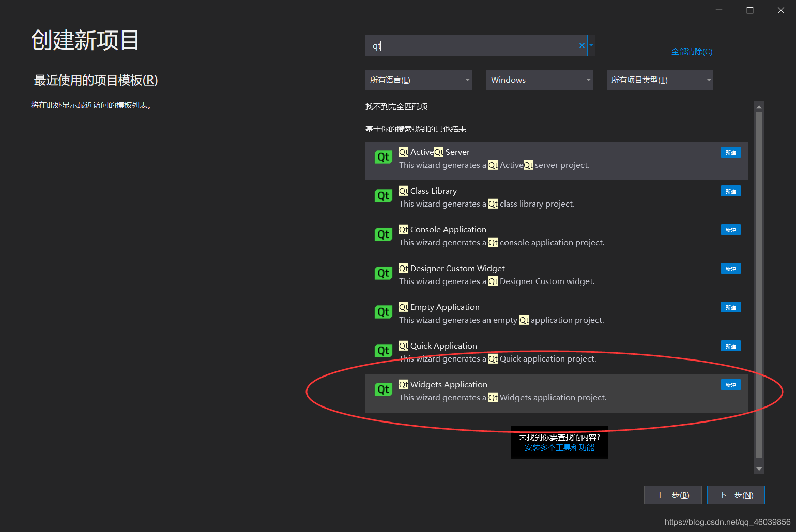Select the Qt Empty Application template title
Image resolution: width=796 pixels, height=532 pixels.
click(x=439, y=307)
